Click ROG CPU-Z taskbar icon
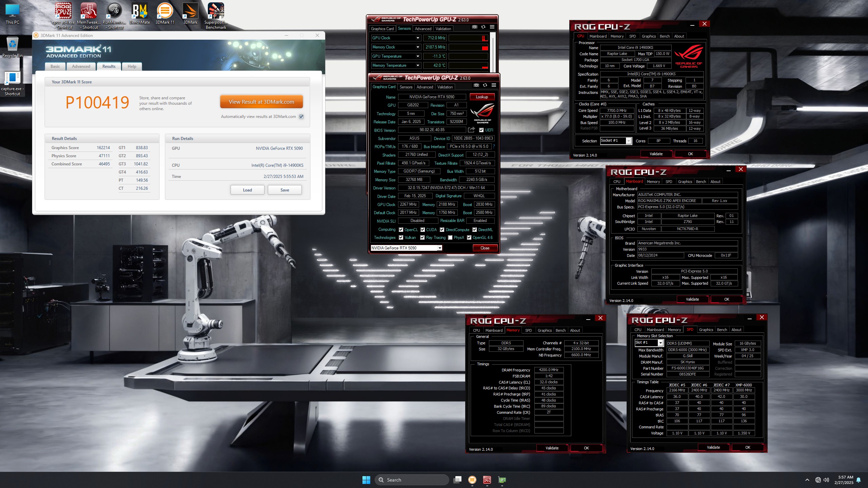 point(487,480)
